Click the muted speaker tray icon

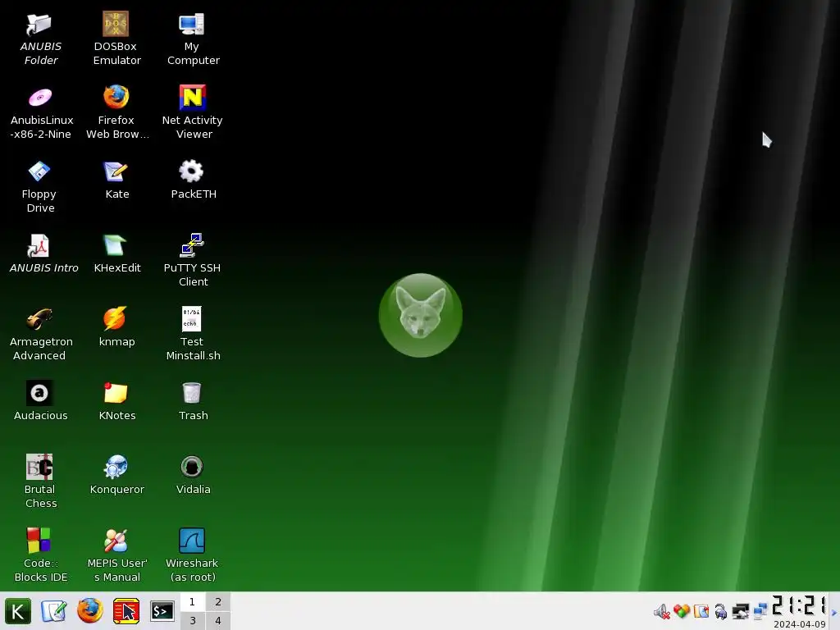tap(662, 611)
